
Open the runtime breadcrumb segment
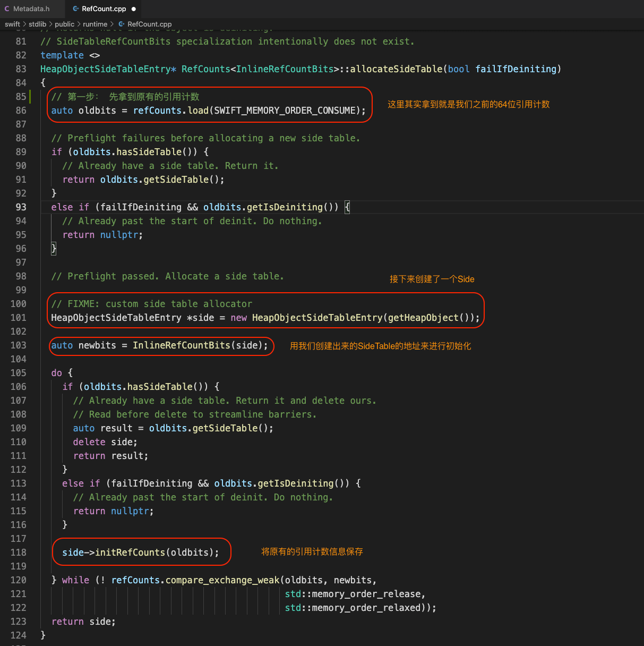click(95, 24)
